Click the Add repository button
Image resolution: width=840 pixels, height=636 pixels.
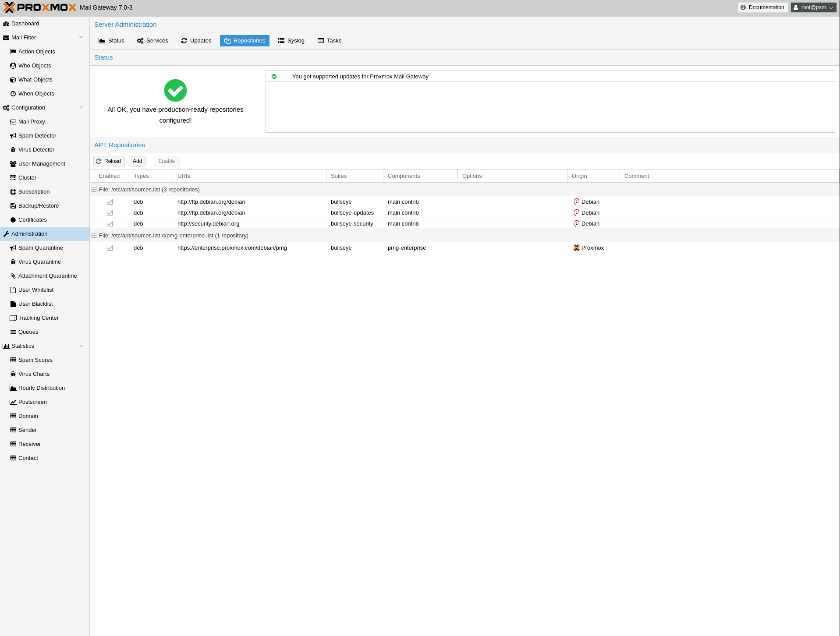(137, 161)
